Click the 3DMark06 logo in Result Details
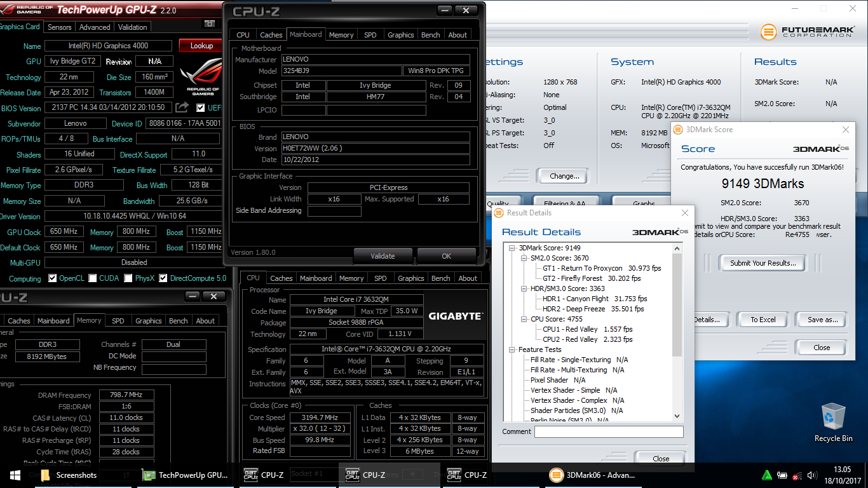Screen dimensions: 868x488 click(x=660, y=232)
